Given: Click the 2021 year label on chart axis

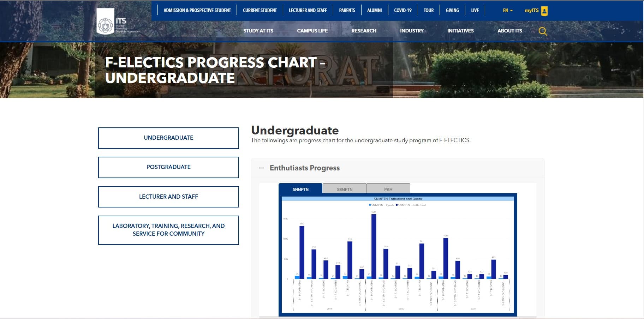Looking at the screenshot, I should tap(473, 308).
